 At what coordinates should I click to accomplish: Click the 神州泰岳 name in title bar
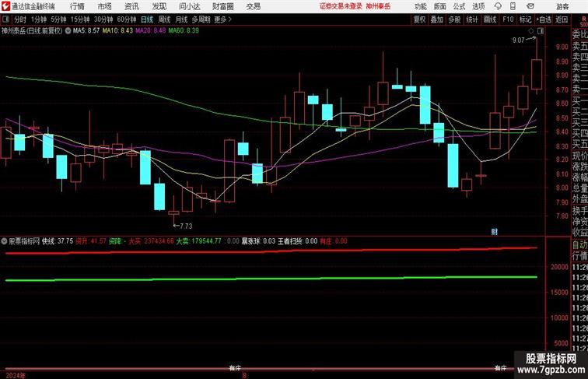coord(378,6)
